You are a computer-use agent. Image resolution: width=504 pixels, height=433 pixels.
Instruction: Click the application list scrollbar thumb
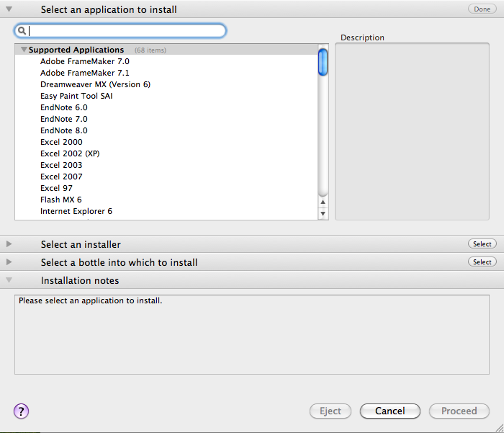click(323, 62)
